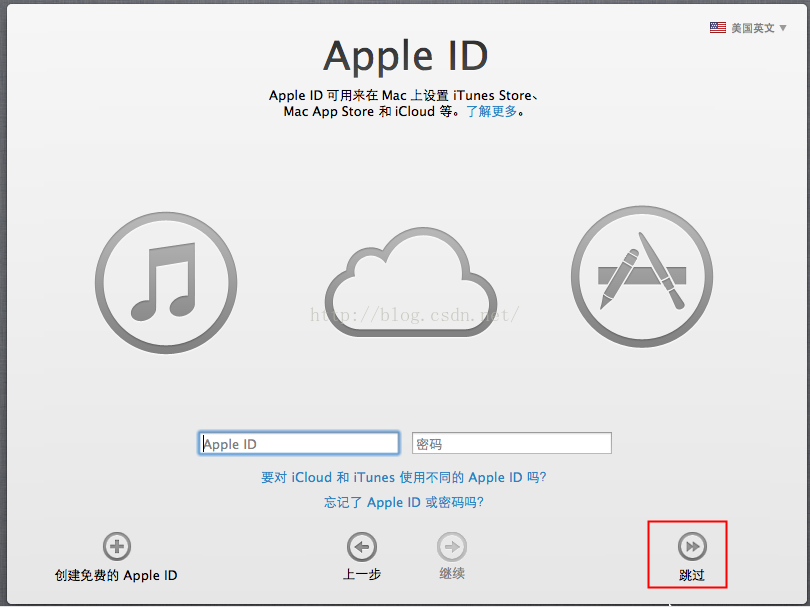
Task: Click the US flag icon
Action: 718,28
